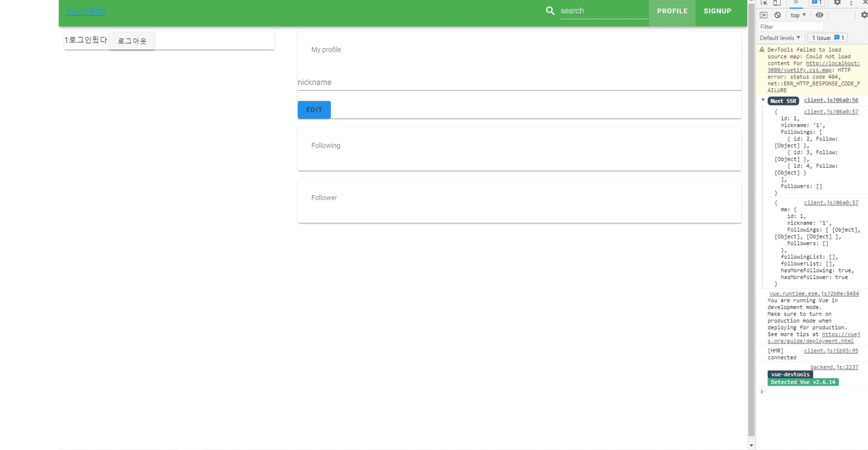Click the Follower card title
Viewport: 868px width, 450px height.
click(324, 197)
